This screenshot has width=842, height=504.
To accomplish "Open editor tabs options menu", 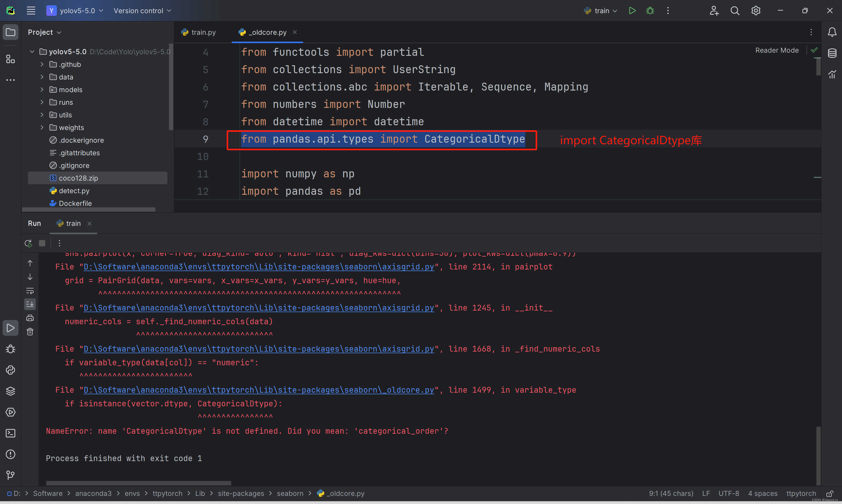I will pyautogui.click(x=811, y=32).
